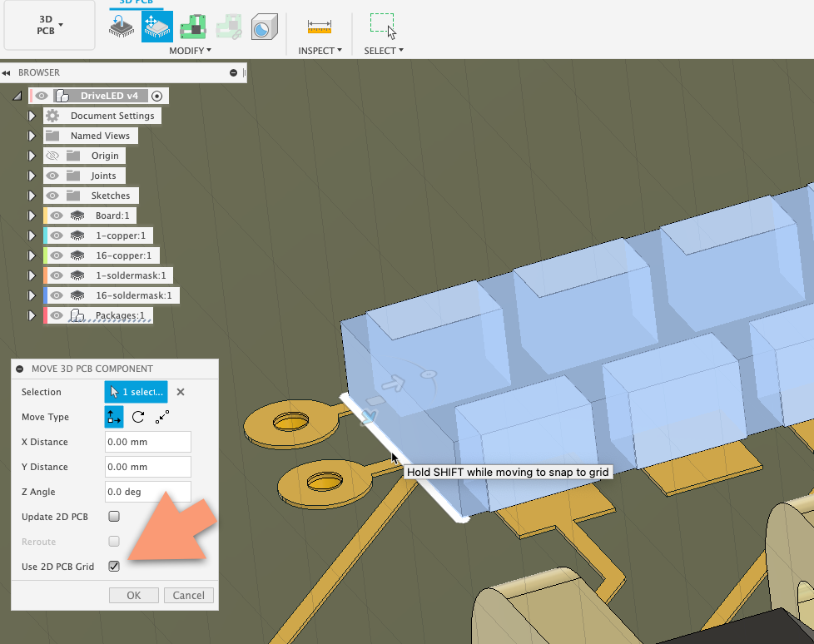Select the Move 3D PCB Component tool
Viewport: 814px width, 644px height.
click(x=157, y=26)
